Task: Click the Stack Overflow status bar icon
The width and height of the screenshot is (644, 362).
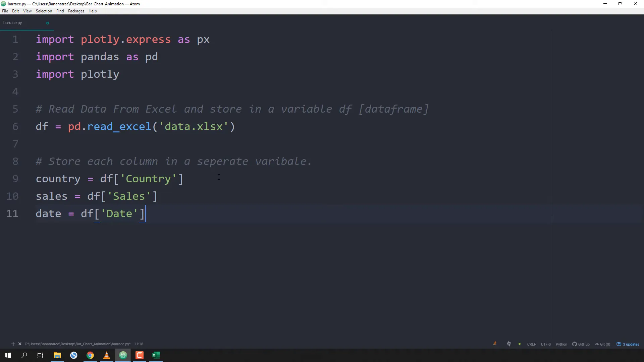Action: point(495,344)
